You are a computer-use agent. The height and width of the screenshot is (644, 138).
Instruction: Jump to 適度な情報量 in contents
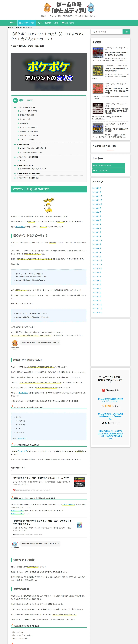pos(24,123)
